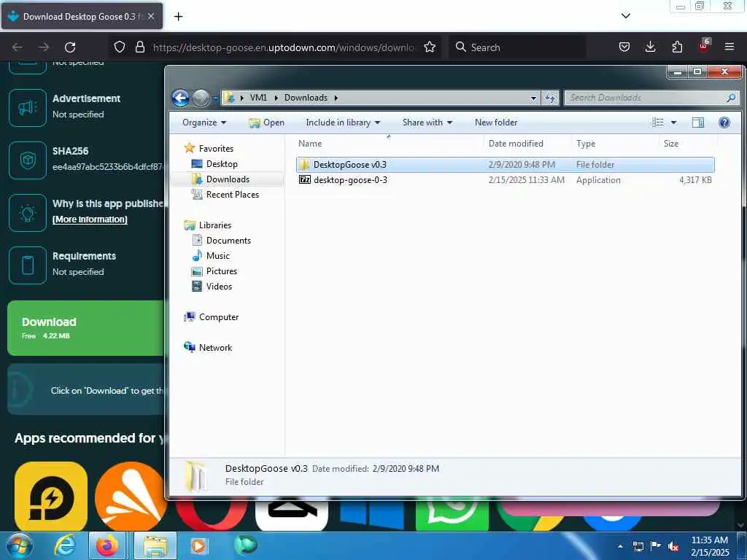Open Recent Places
Viewport: 747px width, 560px height.
[233, 194]
